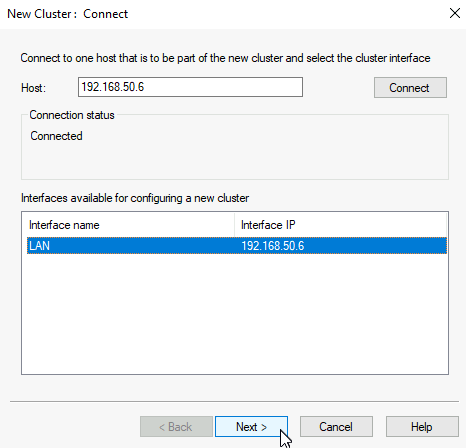Close the New Cluster dialog
Screen dimensions: 466x448
(x=455, y=14)
